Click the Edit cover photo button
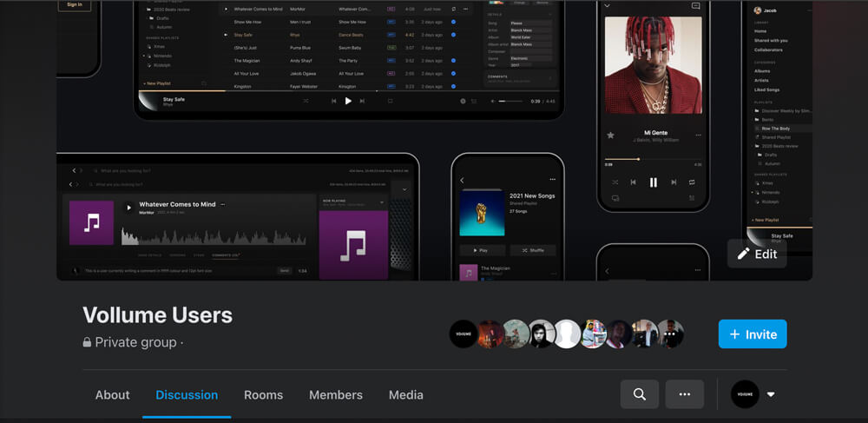868x423 pixels. (x=757, y=254)
